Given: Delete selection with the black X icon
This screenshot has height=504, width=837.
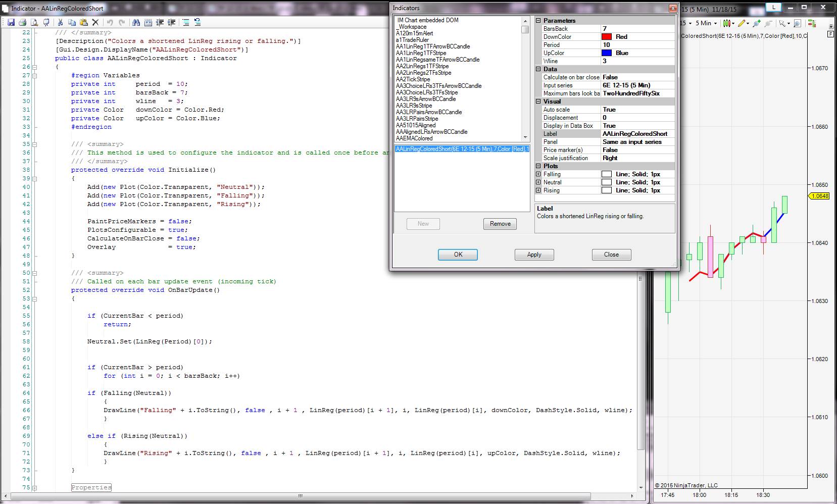Looking at the screenshot, I should [95, 22].
